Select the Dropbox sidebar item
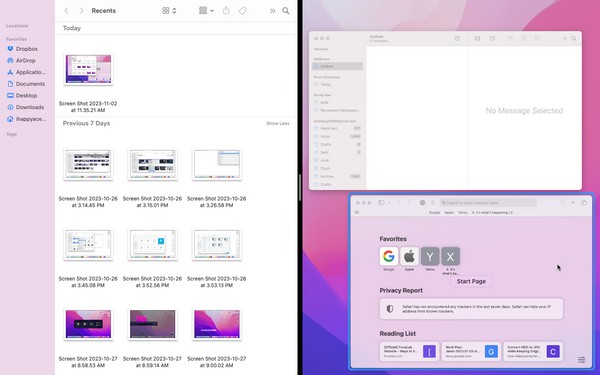Screen dimensions: 600x375 tap(27, 49)
